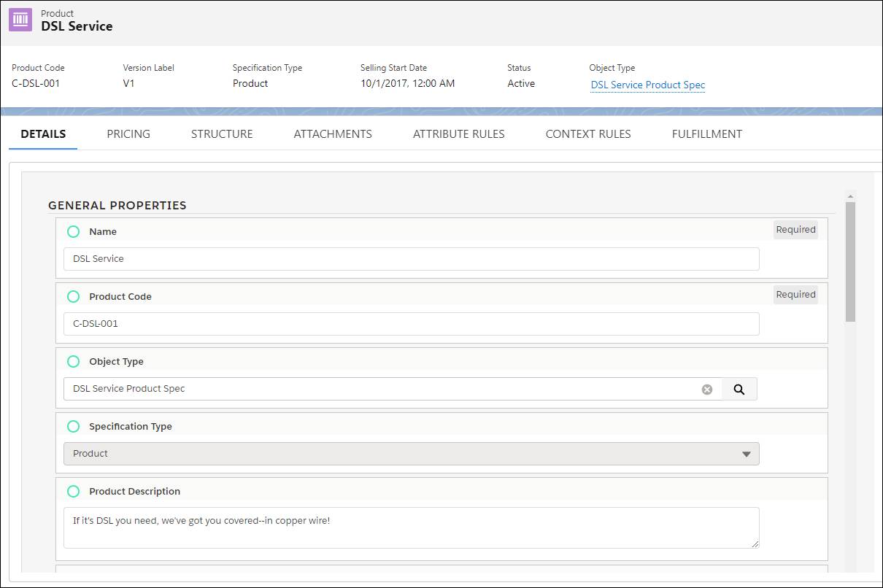The width and height of the screenshot is (883, 588).
Task: Open the DSL Service Product Spec link
Action: click(648, 85)
